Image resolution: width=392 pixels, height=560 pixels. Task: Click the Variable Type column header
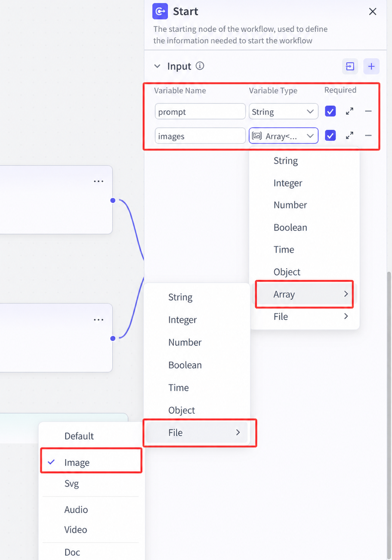tap(273, 90)
